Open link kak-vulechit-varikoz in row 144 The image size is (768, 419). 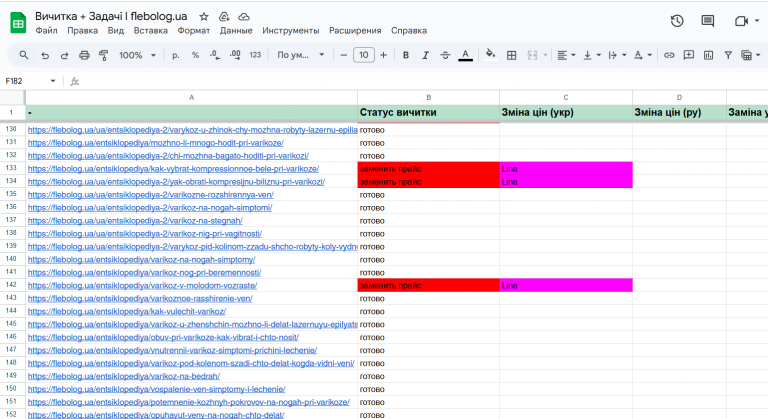(127, 312)
